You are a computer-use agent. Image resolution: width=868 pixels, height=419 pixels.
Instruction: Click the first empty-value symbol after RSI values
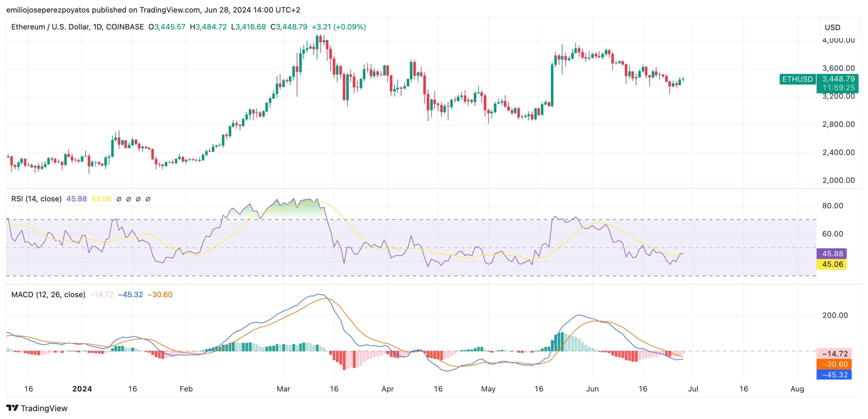pyautogui.click(x=119, y=199)
